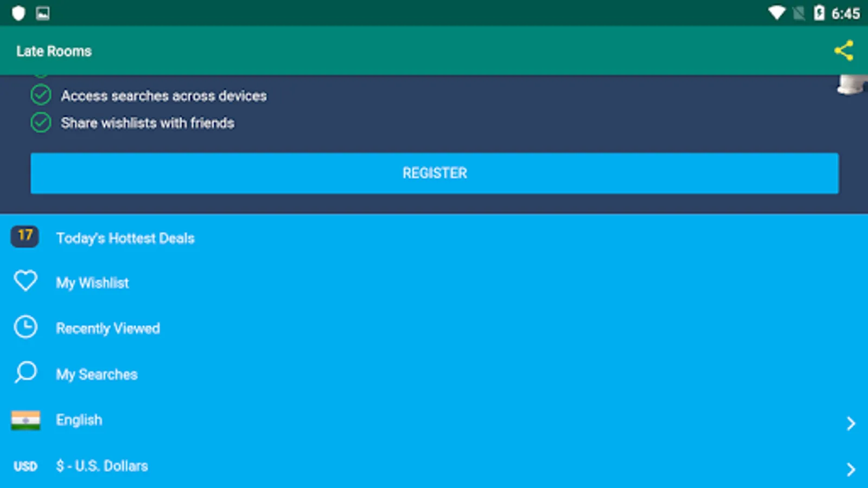868x488 pixels.
Task: Click the green check beside Access searches
Action: (x=41, y=95)
